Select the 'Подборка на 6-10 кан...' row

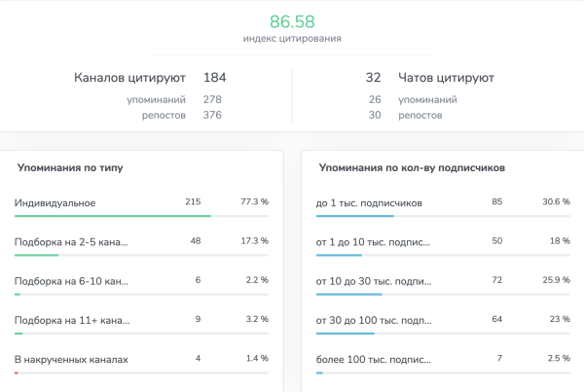71,280
